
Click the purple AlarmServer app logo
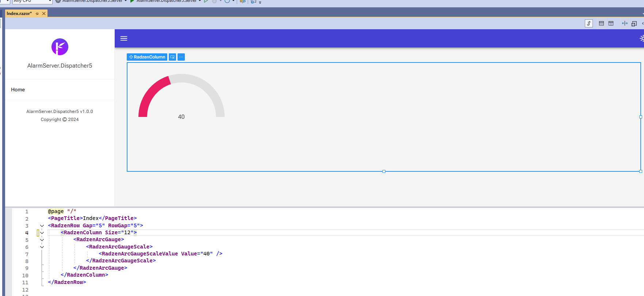click(x=60, y=47)
